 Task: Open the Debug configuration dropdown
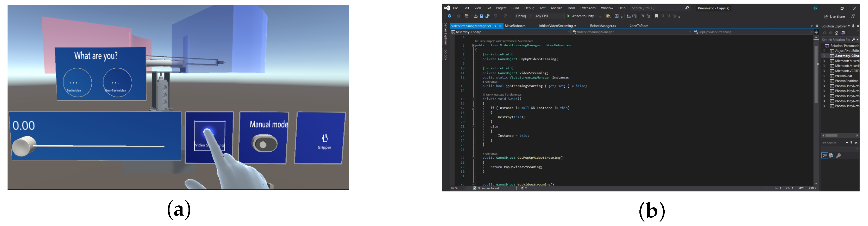coord(524,16)
